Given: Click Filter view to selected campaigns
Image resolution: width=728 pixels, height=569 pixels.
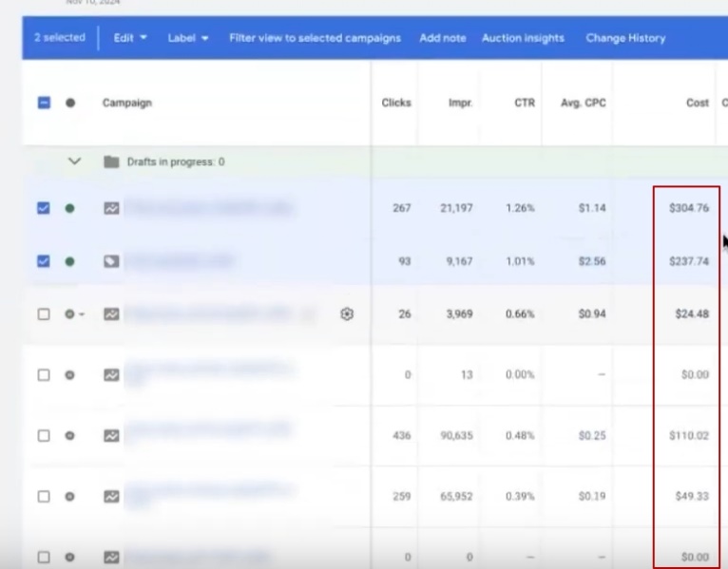Looking at the screenshot, I should pyautogui.click(x=315, y=38).
